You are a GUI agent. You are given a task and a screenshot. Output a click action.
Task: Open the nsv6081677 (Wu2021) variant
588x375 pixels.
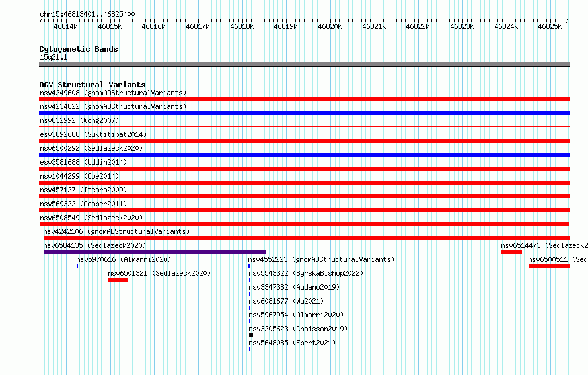click(286, 301)
